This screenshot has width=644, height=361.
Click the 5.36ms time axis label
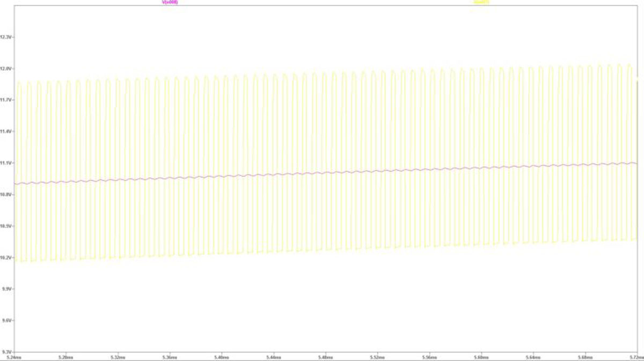169,356
